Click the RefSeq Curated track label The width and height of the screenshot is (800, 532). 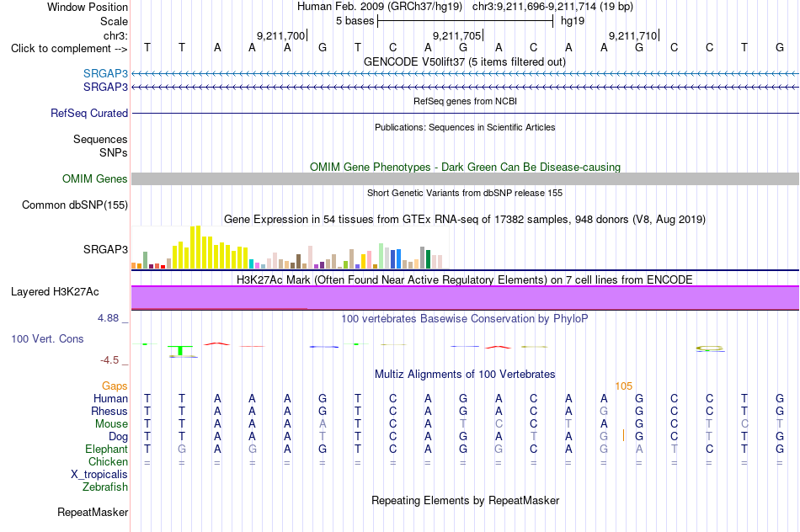[88, 114]
